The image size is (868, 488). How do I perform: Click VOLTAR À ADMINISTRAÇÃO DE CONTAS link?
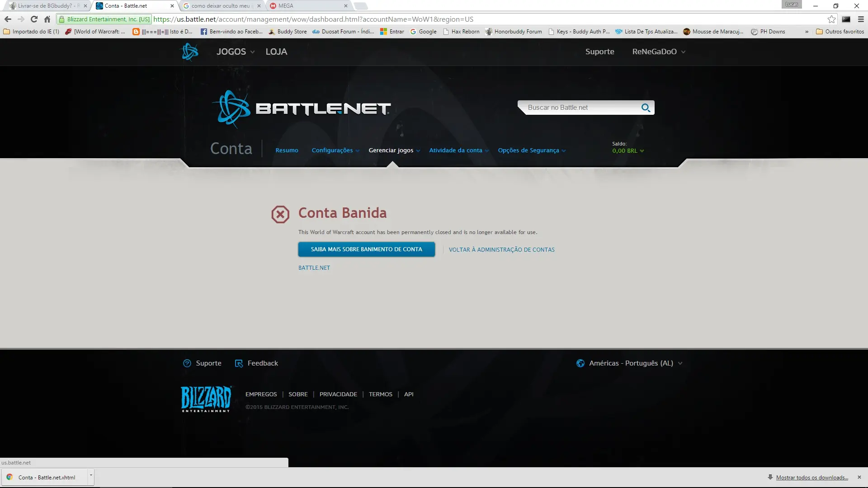tap(501, 250)
